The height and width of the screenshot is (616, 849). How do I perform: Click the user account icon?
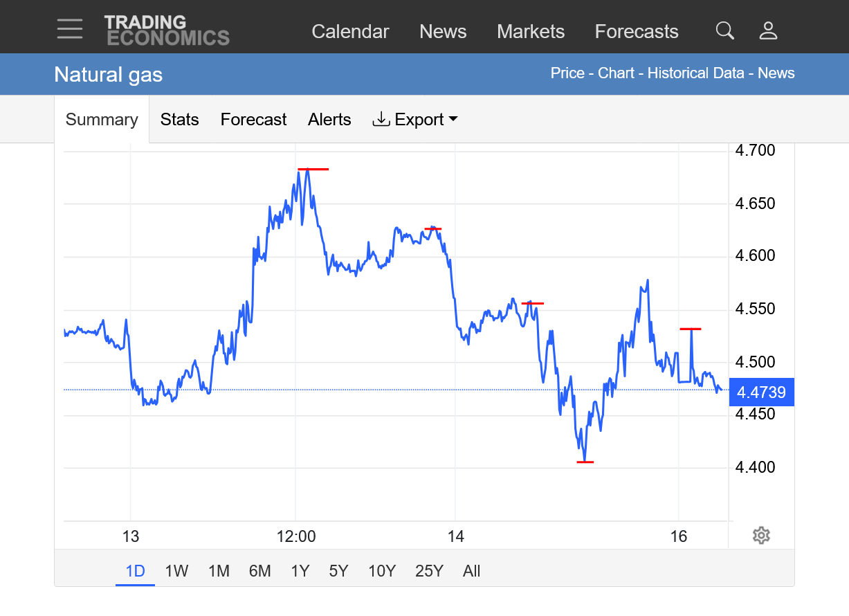[x=768, y=30]
